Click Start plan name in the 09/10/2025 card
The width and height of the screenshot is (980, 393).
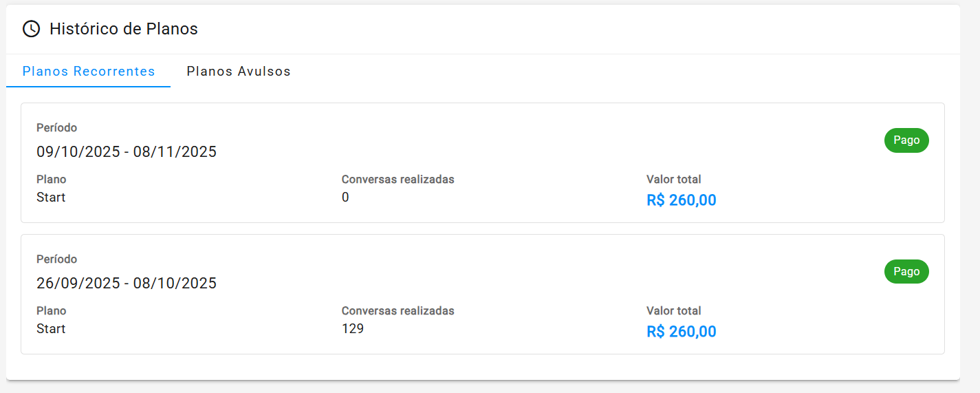tap(51, 198)
